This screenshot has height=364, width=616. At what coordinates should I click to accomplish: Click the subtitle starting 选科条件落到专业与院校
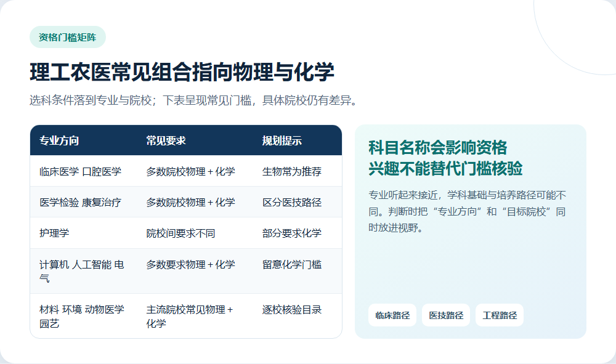195,100
